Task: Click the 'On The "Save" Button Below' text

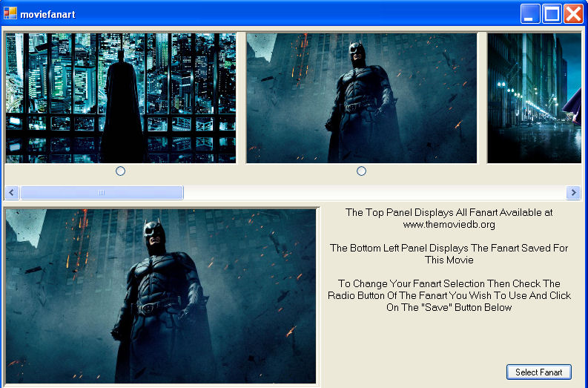Action: (449, 307)
